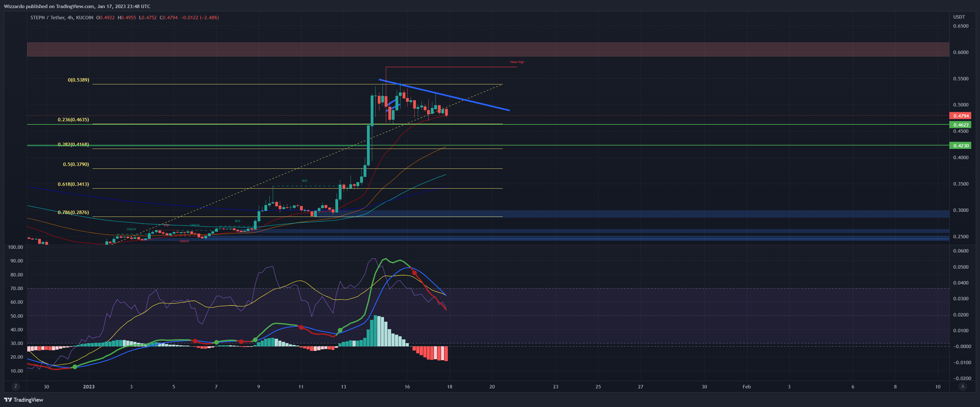Click the low value L0.4752 in header
The width and height of the screenshot is (980, 407).
tap(148, 17)
